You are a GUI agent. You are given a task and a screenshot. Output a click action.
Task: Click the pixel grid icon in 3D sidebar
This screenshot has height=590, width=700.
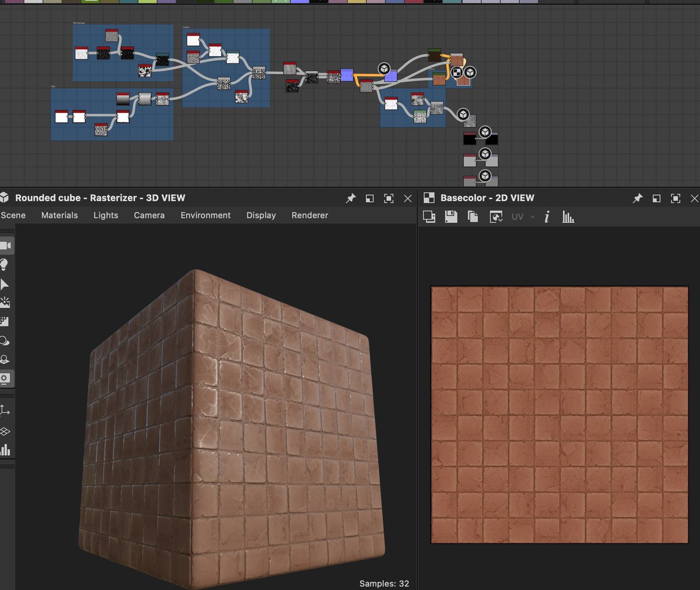pos(5,321)
